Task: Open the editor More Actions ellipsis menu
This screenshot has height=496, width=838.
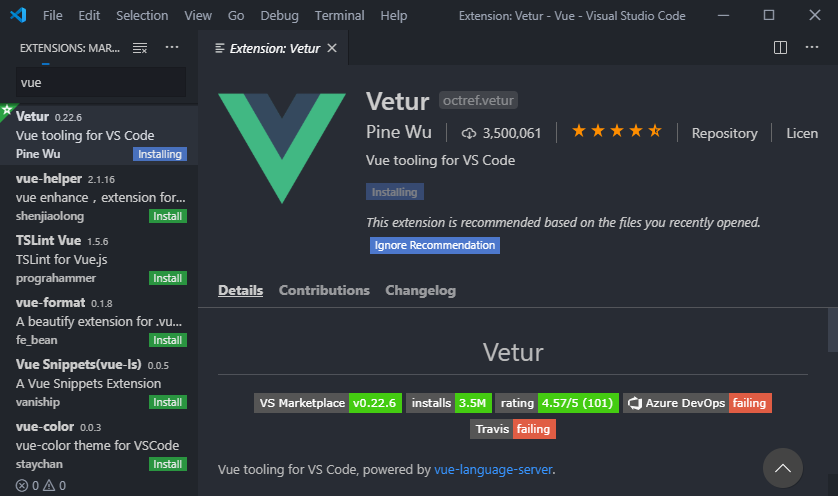Action: click(812, 48)
